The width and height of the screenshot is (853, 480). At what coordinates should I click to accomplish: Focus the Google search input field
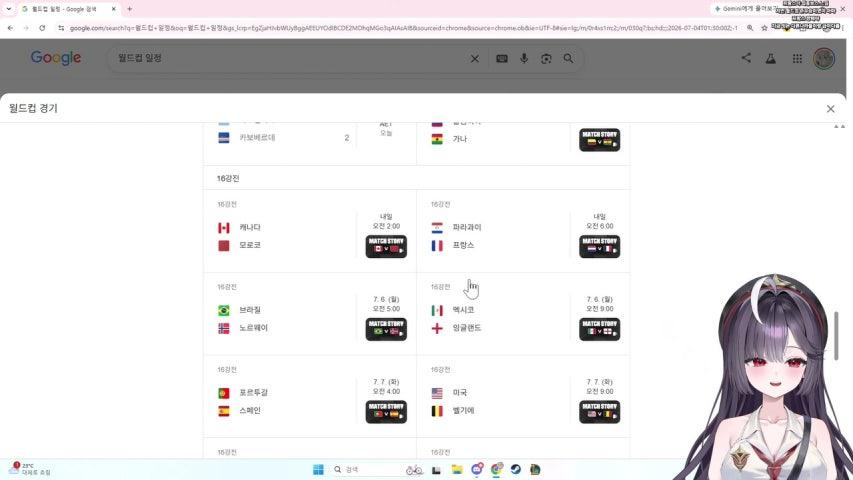(288, 58)
